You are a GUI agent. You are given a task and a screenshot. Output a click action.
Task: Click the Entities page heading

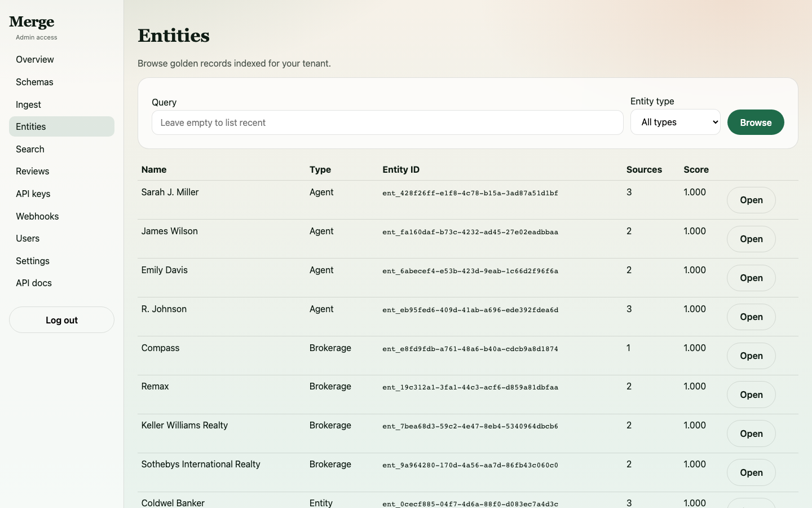pos(174,36)
